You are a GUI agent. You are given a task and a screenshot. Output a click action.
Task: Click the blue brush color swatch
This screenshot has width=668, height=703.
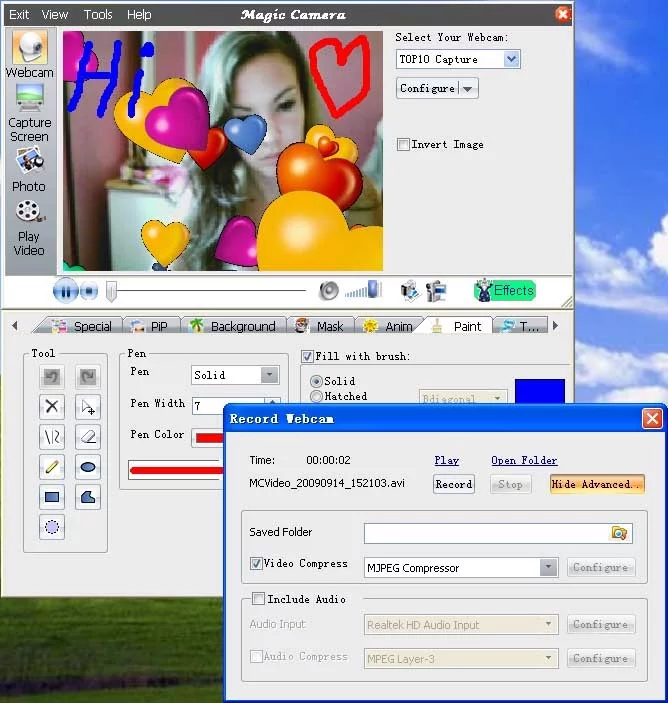click(x=540, y=391)
